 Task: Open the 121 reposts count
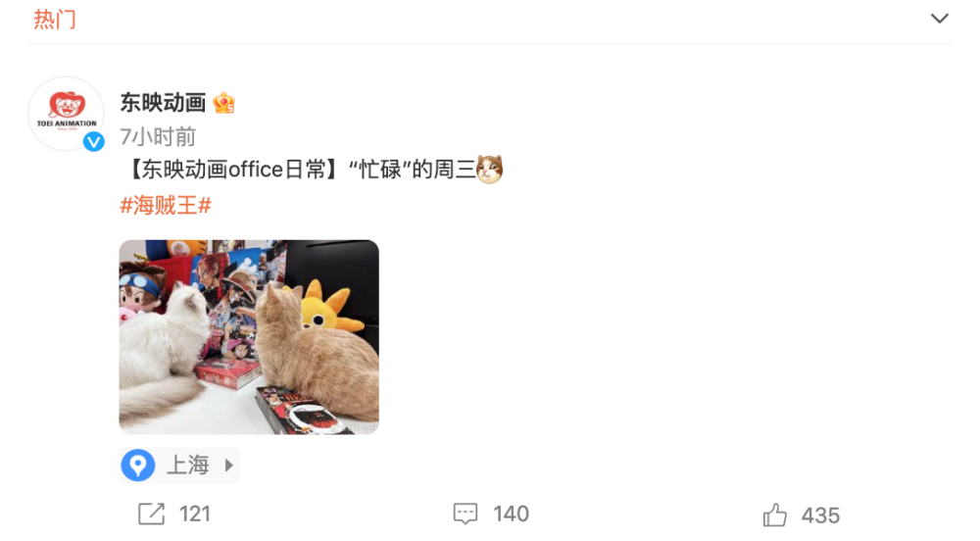pos(195,515)
